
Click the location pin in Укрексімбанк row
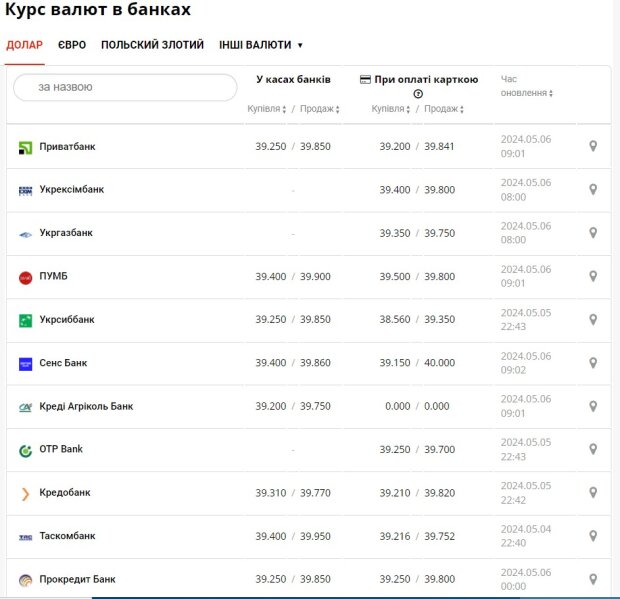pos(593,190)
